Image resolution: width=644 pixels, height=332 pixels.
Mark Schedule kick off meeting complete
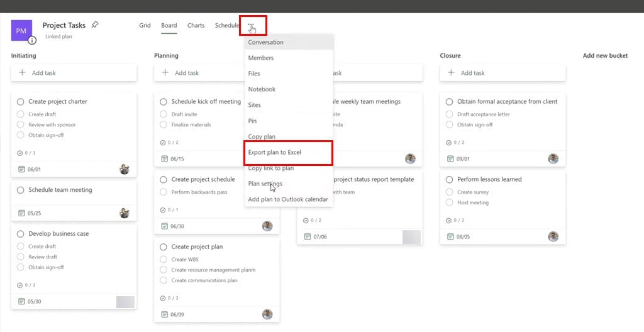coord(164,101)
